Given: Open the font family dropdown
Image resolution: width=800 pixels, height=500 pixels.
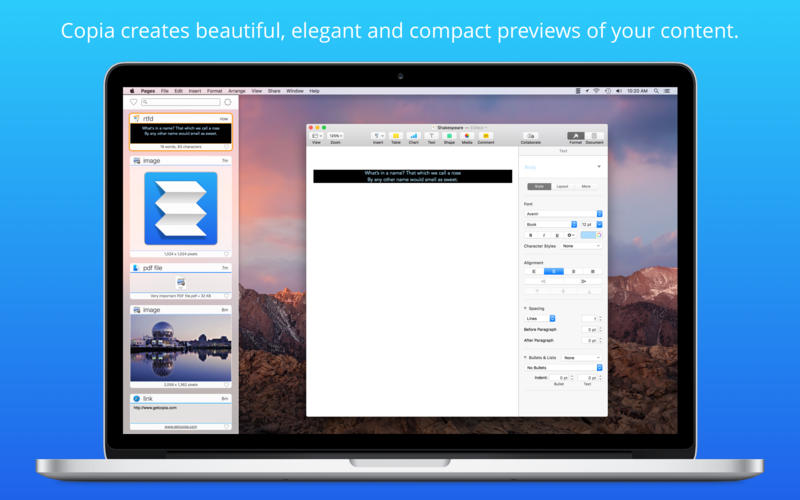Looking at the screenshot, I should 564,213.
